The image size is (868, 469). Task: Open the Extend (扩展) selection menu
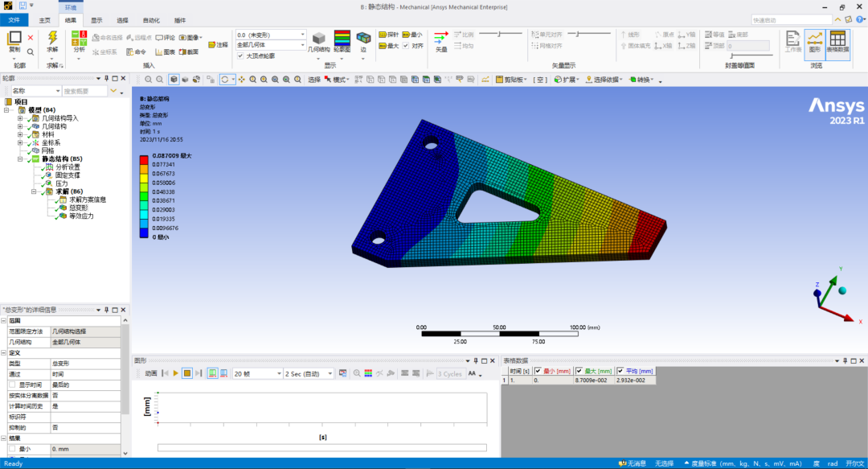[567, 80]
